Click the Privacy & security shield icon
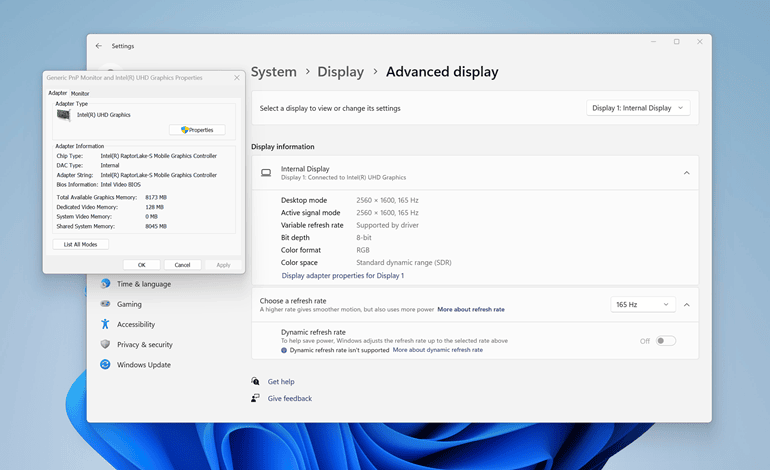The width and height of the screenshot is (770, 470). pyautogui.click(x=105, y=344)
